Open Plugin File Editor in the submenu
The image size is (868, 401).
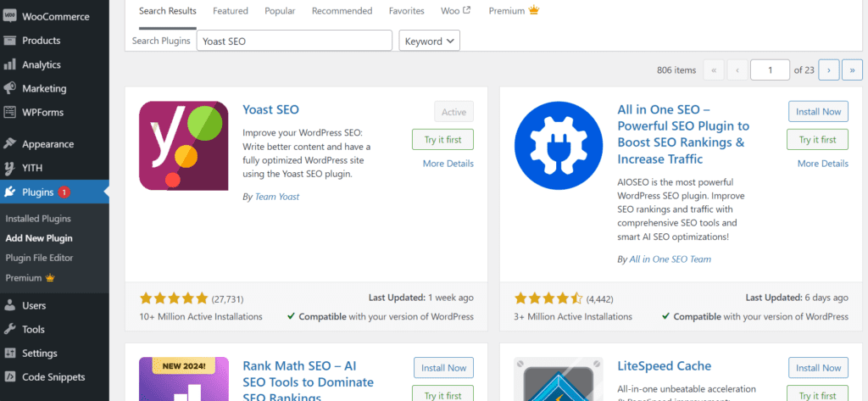pos(39,258)
